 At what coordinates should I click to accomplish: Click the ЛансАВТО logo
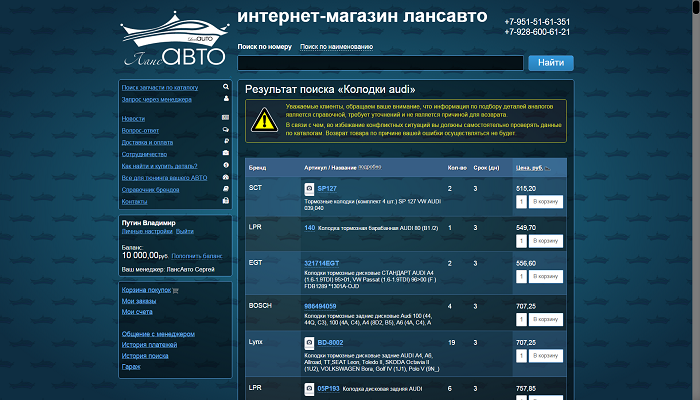[175, 40]
